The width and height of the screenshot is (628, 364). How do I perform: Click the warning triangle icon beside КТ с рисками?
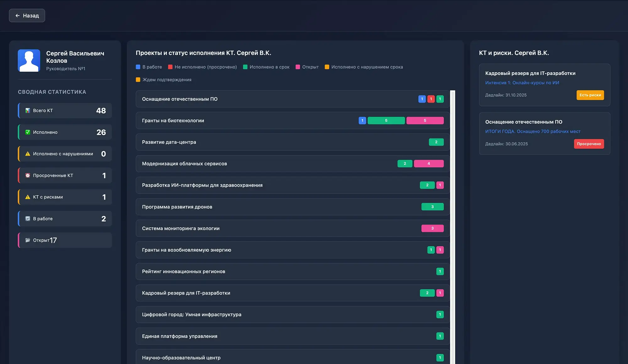tap(28, 197)
